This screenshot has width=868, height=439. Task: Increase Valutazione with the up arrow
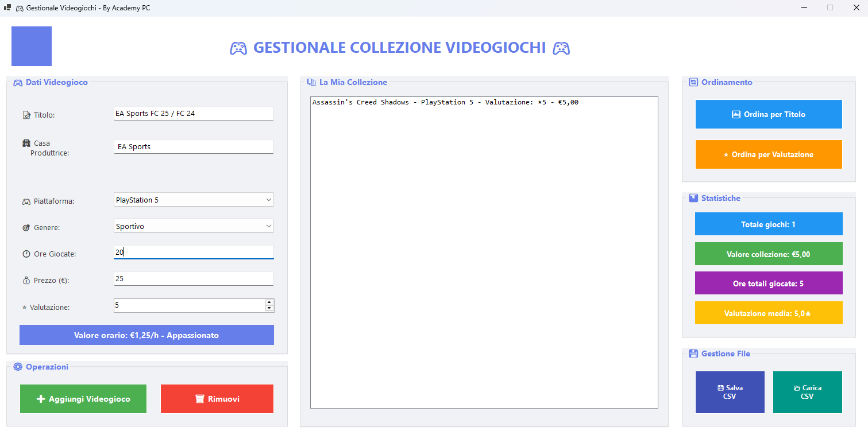pos(269,302)
